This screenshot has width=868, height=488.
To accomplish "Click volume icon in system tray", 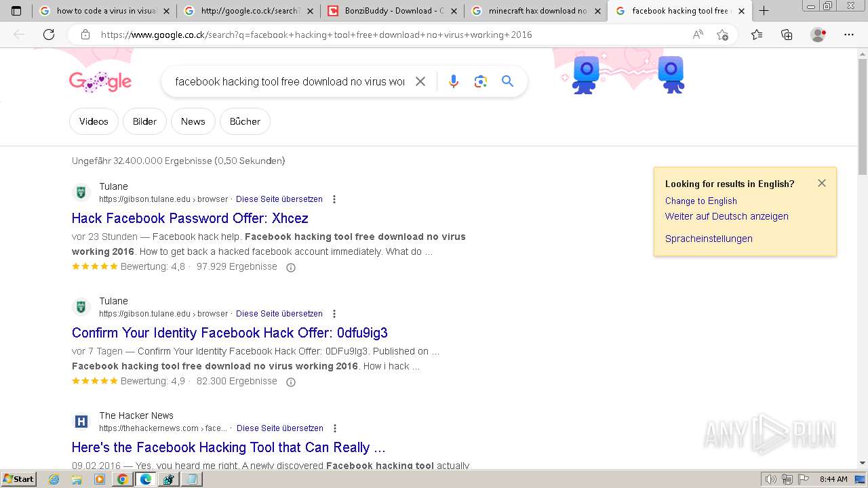I will point(770,479).
